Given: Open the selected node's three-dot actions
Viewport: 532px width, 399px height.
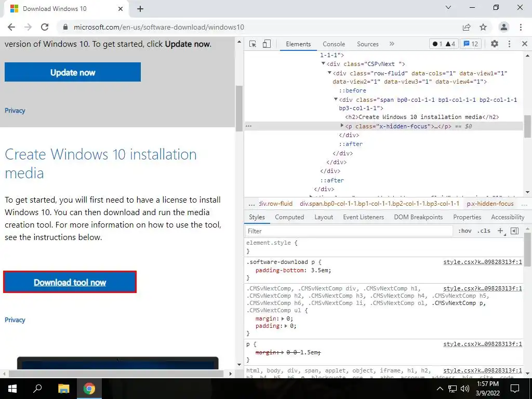Looking at the screenshot, I should [x=249, y=126].
